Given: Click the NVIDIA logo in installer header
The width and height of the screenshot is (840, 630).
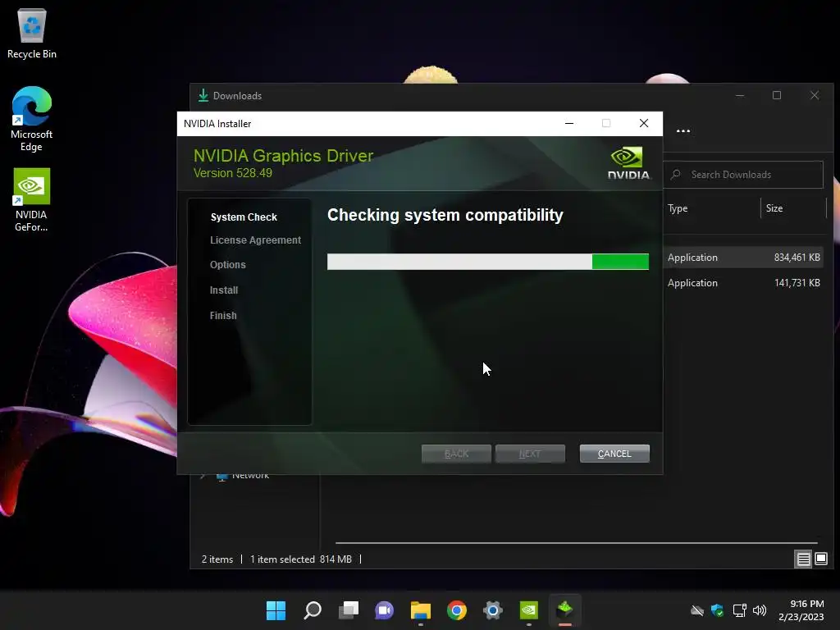Looking at the screenshot, I should pyautogui.click(x=628, y=163).
